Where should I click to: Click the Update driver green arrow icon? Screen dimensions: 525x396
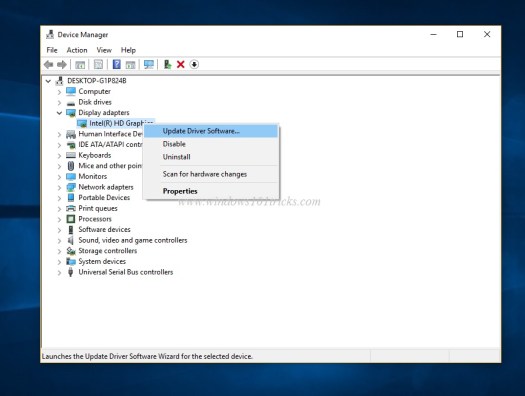click(x=167, y=64)
